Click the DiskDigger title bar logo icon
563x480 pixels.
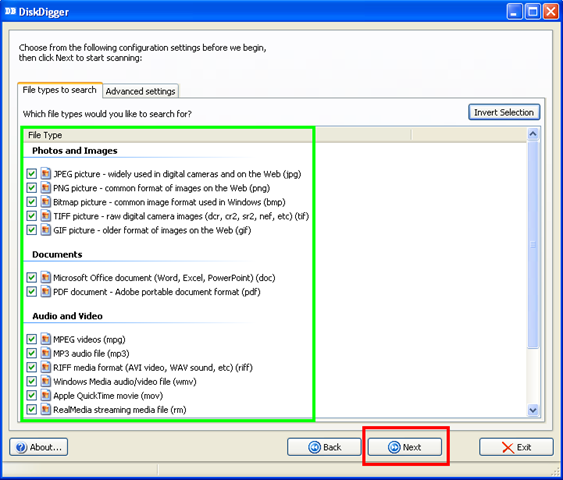(x=10, y=11)
